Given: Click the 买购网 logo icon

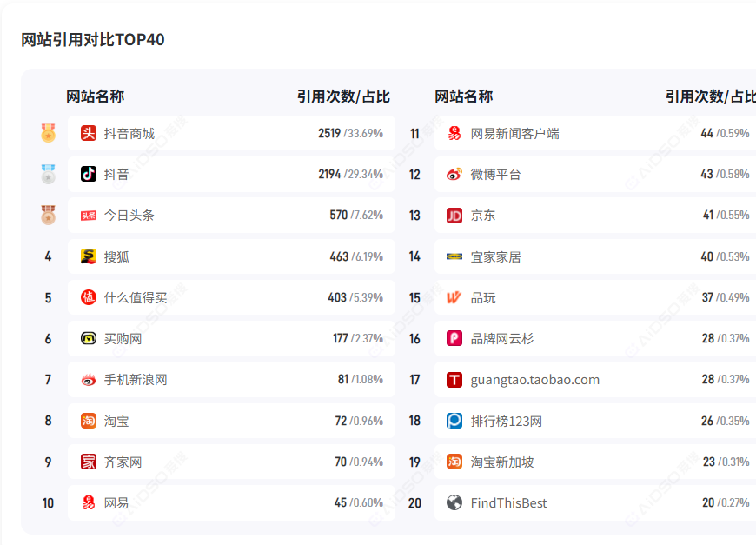Looking at the screenshot, I should (x=90, y=337).
